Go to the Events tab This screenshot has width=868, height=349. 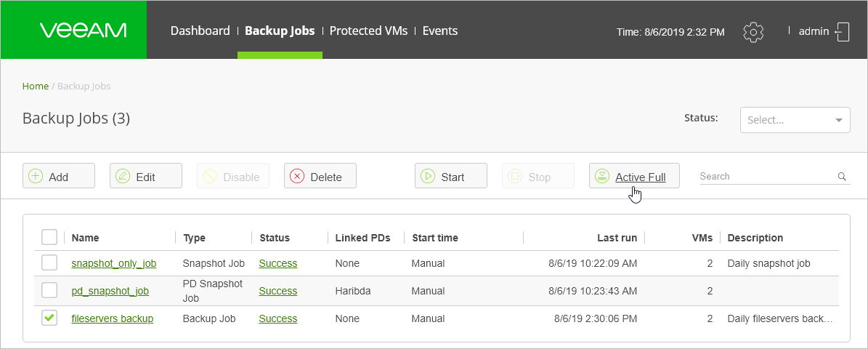[x=440, y=31]
